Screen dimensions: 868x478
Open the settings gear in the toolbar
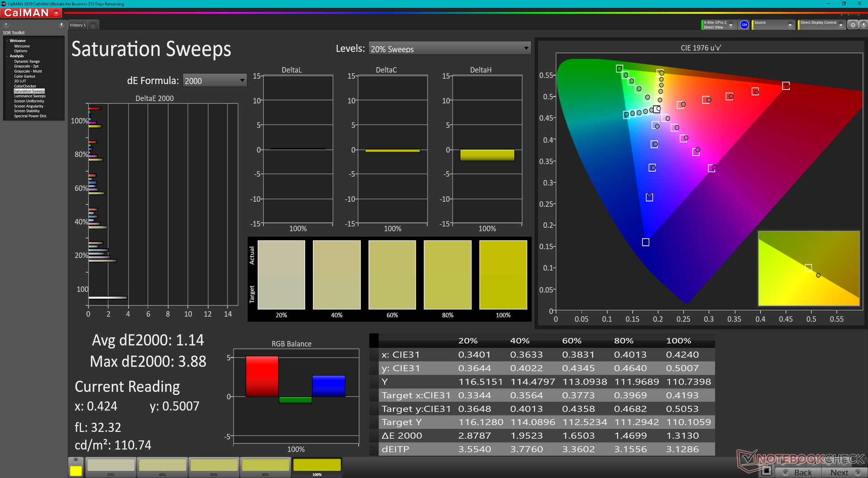click(853, 25)
